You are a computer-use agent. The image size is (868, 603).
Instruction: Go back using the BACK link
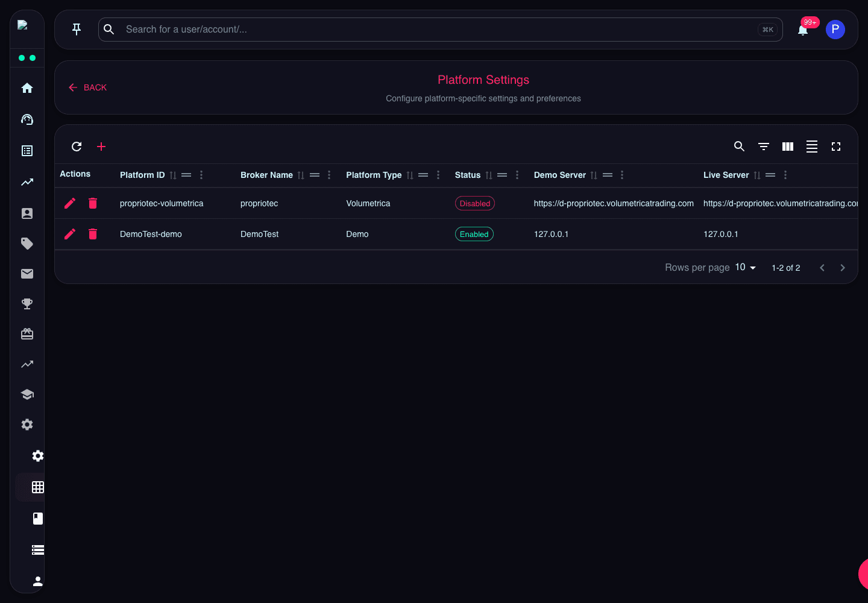[x=87, y=87]
